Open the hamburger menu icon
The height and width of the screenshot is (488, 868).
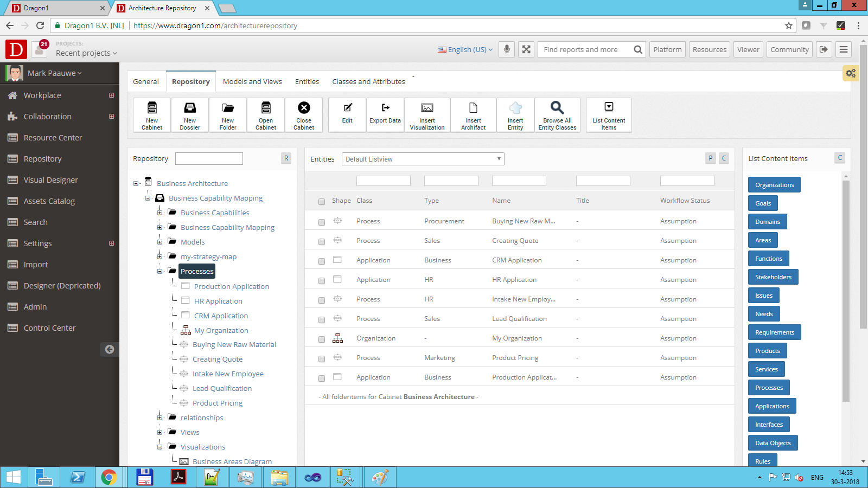843,49
